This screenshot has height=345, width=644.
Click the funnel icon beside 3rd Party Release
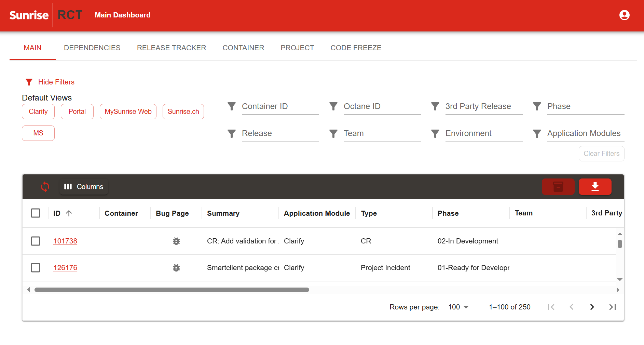point(435,106)
